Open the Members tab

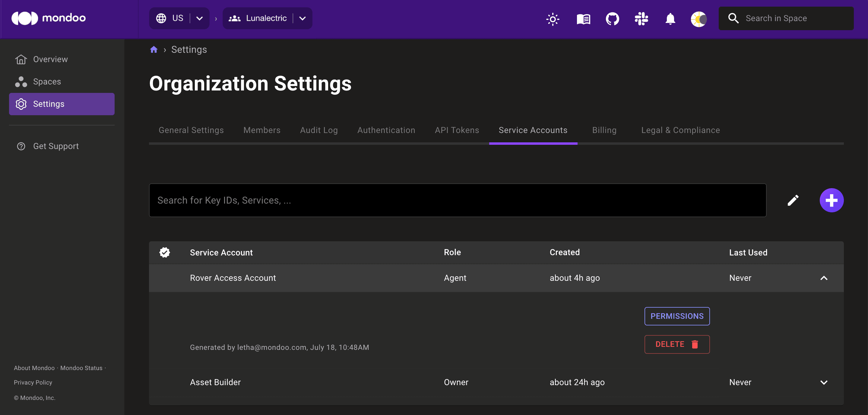262,130
